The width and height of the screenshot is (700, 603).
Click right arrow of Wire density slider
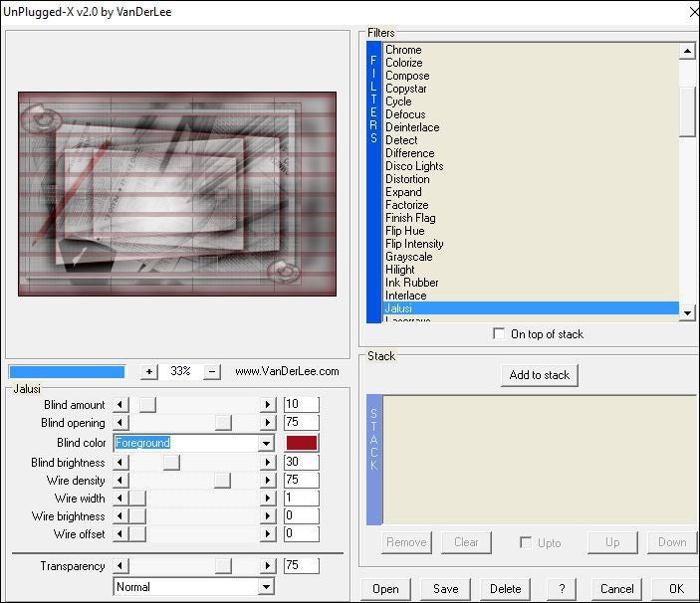268,481
